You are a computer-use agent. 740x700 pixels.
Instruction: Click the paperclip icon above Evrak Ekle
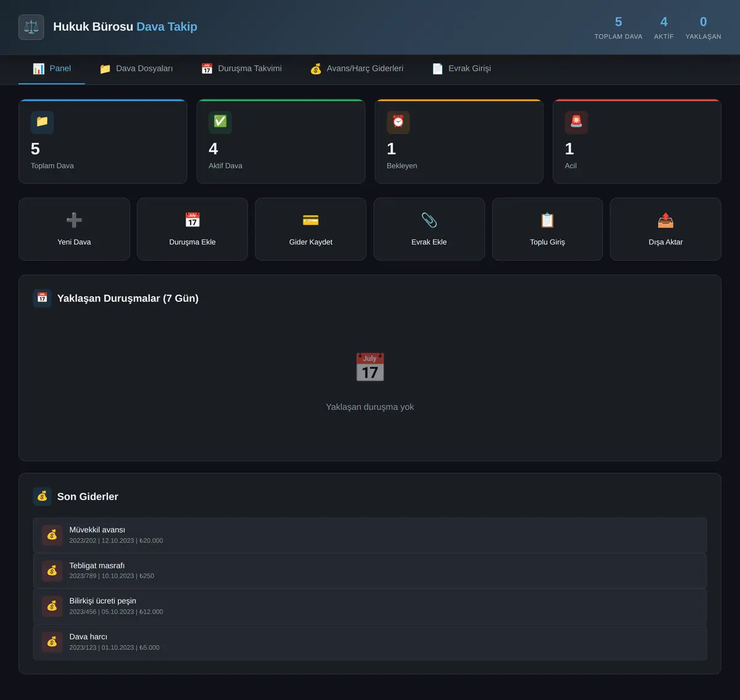pyautogui.click(x=429, y=220)
